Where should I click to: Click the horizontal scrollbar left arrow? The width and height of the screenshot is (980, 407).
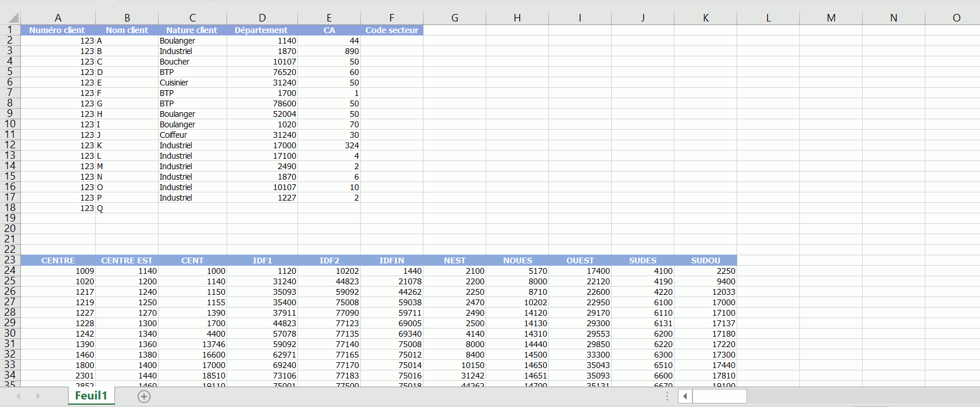coord(685,397)
